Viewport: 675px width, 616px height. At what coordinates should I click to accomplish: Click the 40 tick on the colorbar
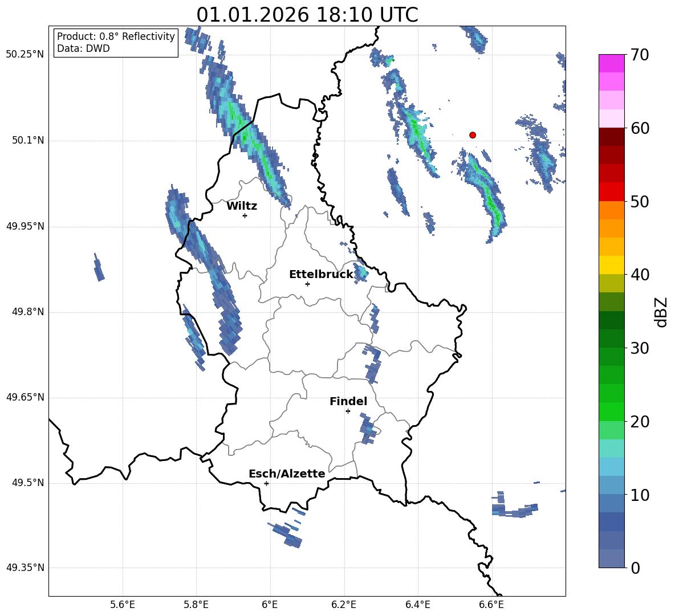[x=640, y=275]
